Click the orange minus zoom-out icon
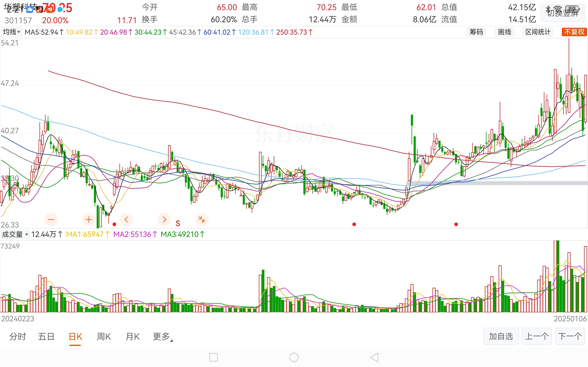 point(51,220)
